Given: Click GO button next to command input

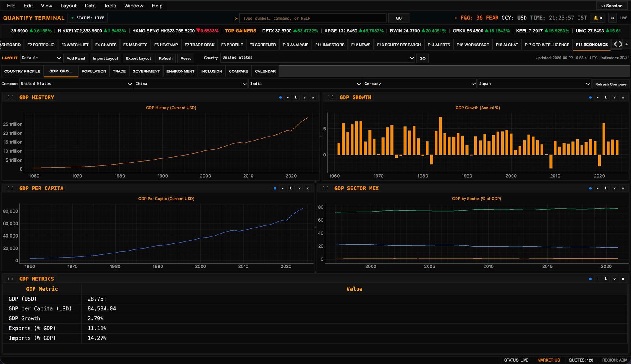Looking at the screenshot, I should [399, 18].
